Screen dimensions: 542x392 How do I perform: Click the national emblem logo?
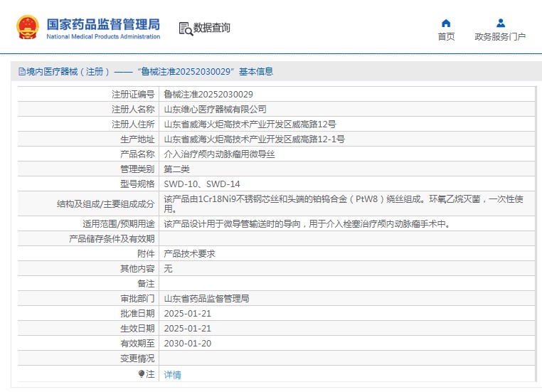27,27
